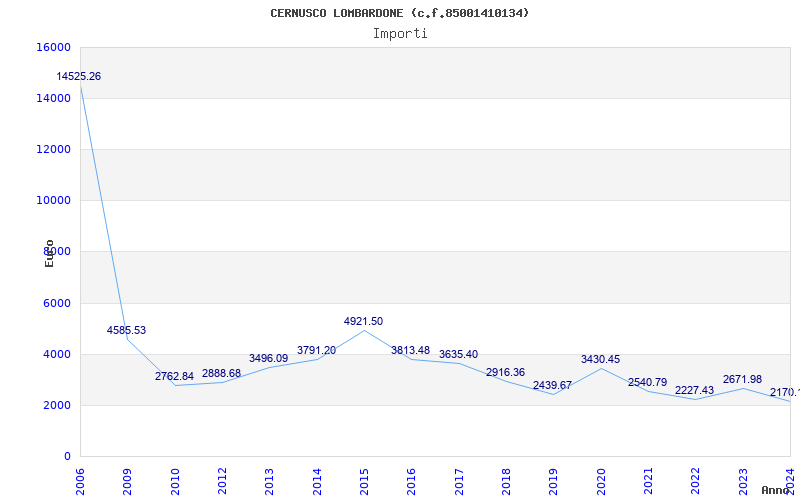Click the x-axis year 2012
800x500 pixels.
pos(222,482)
